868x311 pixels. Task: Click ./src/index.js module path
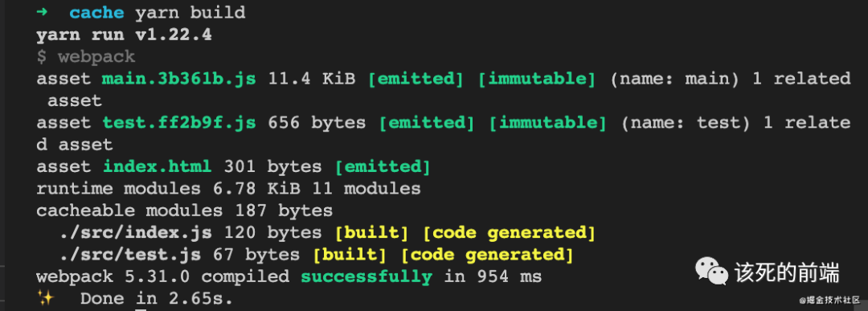click(x=135, y=233)
